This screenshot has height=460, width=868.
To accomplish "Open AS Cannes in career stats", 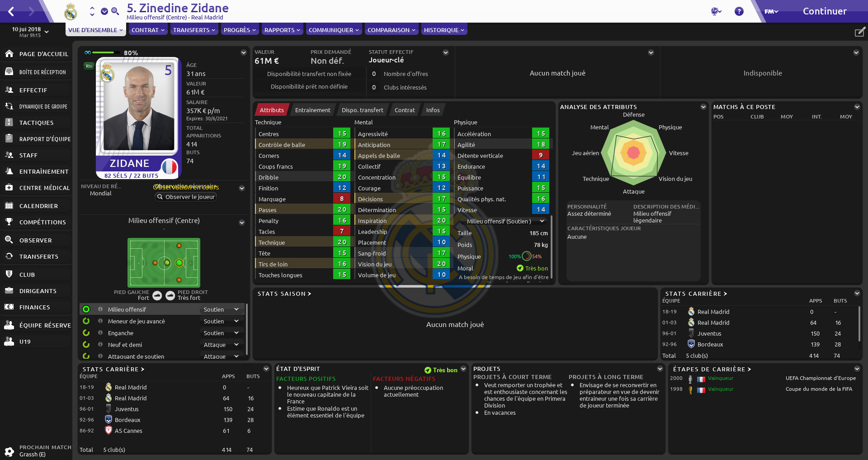I will pos(128,431).
